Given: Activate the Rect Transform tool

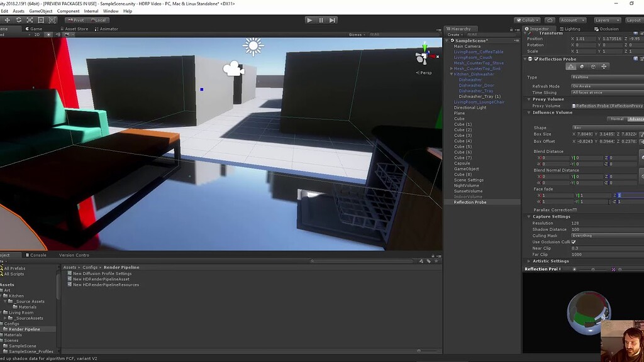Looking at the screenshot, I should 41,19.
